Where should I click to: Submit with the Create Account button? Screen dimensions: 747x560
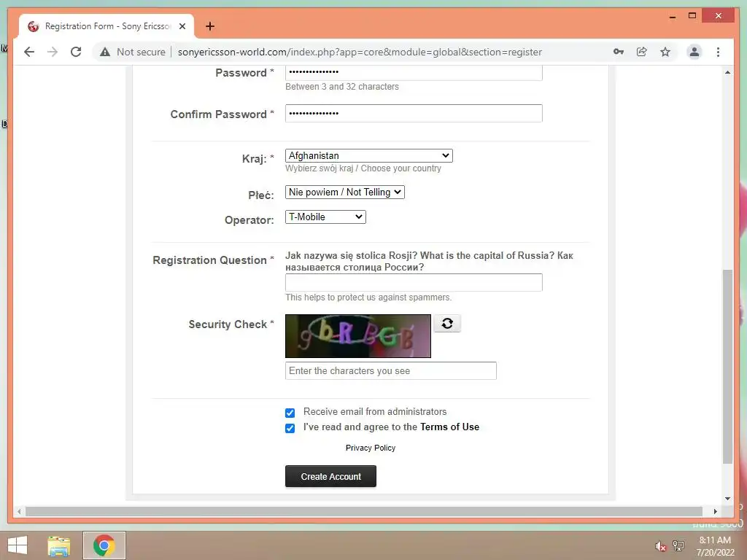click(330, 476)
